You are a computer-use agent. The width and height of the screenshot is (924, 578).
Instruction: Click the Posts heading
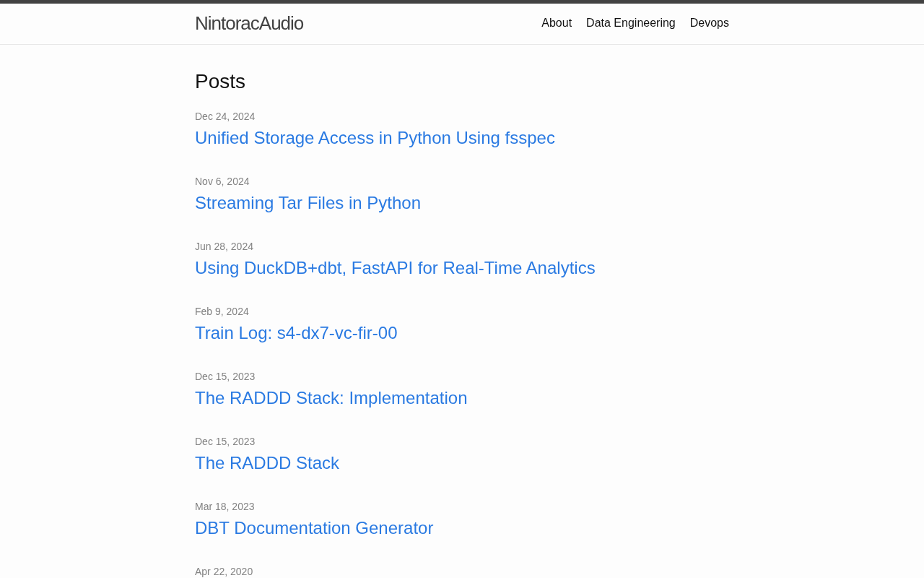coord(220,82)
